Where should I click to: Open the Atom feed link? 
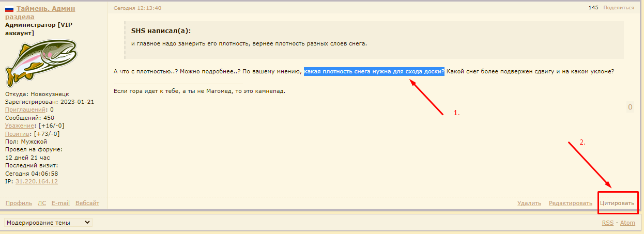(x=627, y=223)
